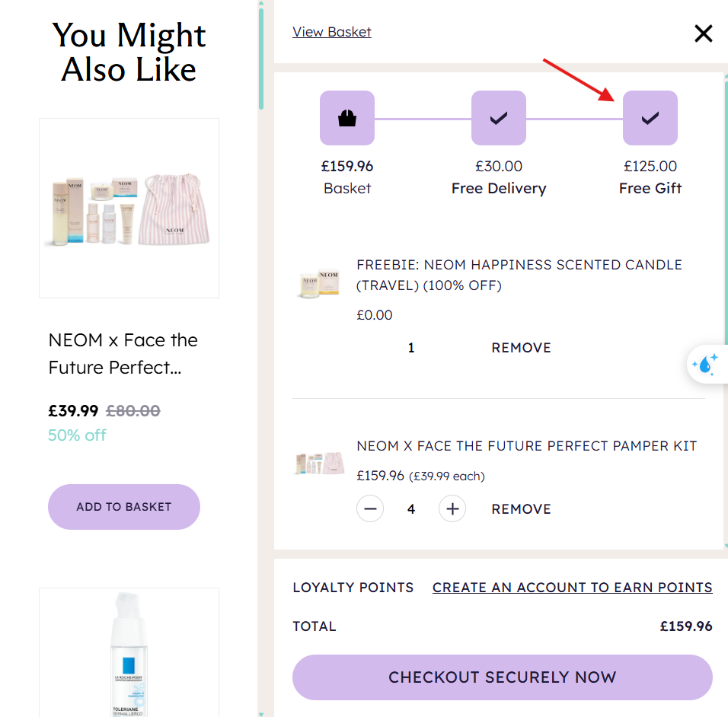The image size is (728, 717).
Task: Remove the Perfect Pamper Kit item
Action: tap(521, 509)
